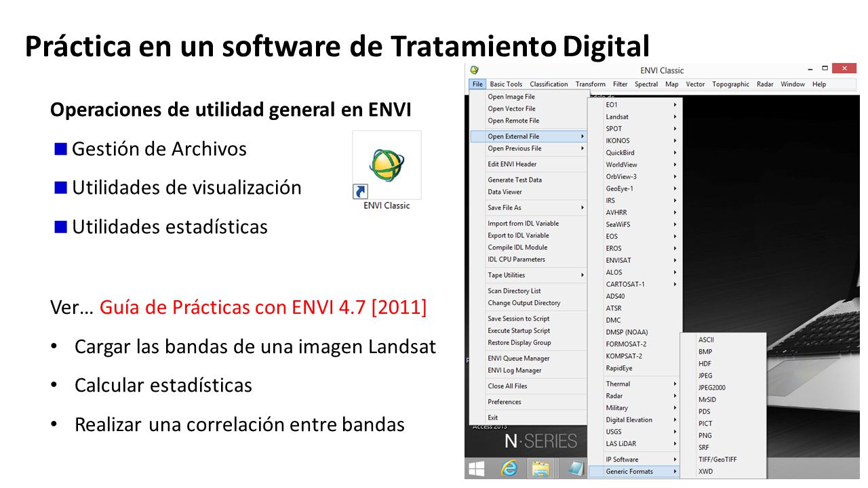This screenshot has height=488, width=868.
Task: Click the ENVI Classic desktop shortcut icon
Action: [387, 171]
